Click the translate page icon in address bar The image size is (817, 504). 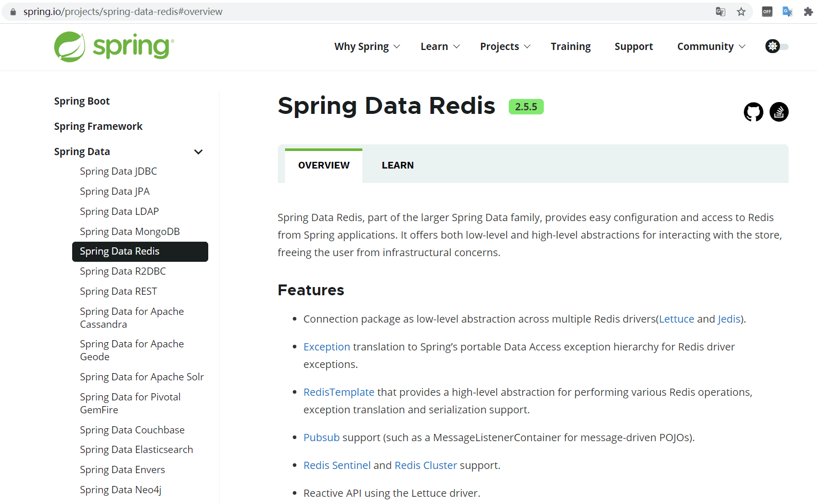[721, 11]
